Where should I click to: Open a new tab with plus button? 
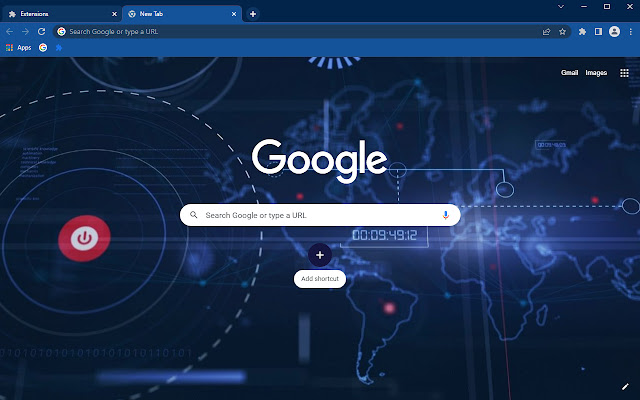pyautogui.click(x=253, y=14)
